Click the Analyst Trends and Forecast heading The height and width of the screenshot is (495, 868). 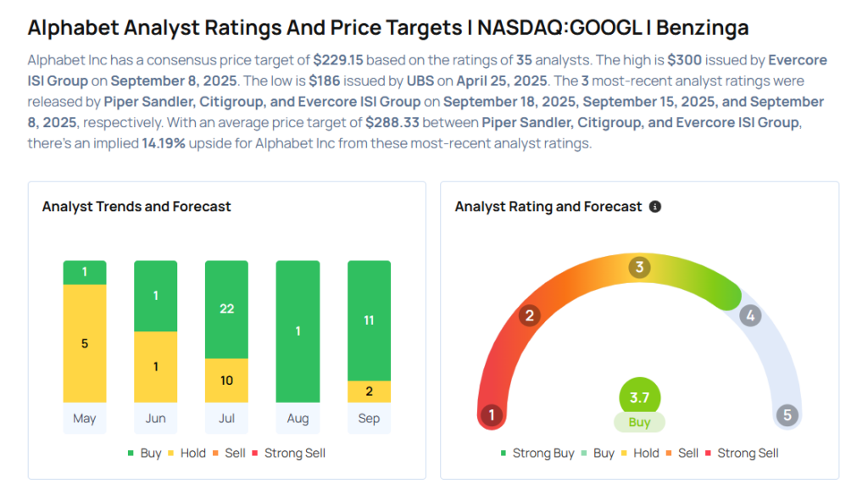click(x=136, y=207)
